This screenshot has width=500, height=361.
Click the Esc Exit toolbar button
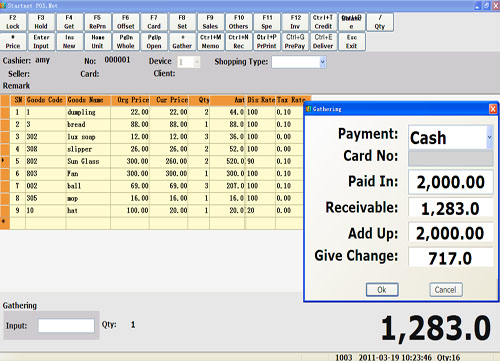coord(351,42)
